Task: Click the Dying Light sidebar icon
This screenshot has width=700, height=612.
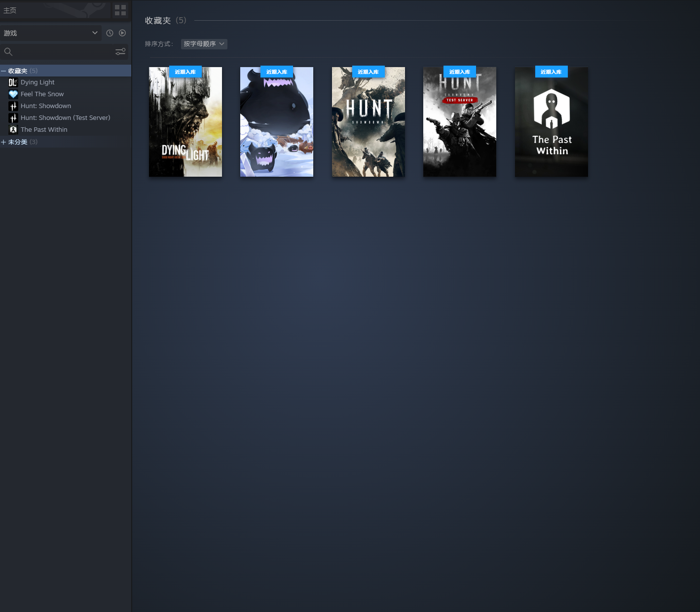Action: tap(13, 82)
